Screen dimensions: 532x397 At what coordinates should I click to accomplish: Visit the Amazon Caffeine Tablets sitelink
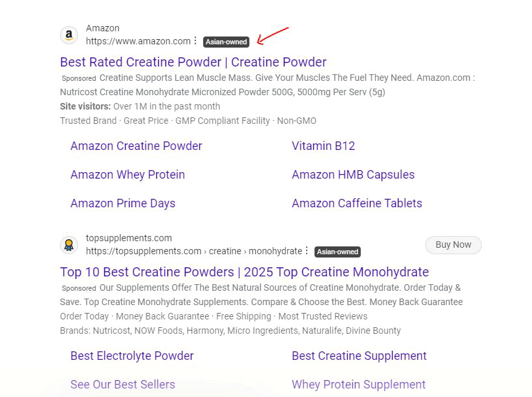(357, 203)
